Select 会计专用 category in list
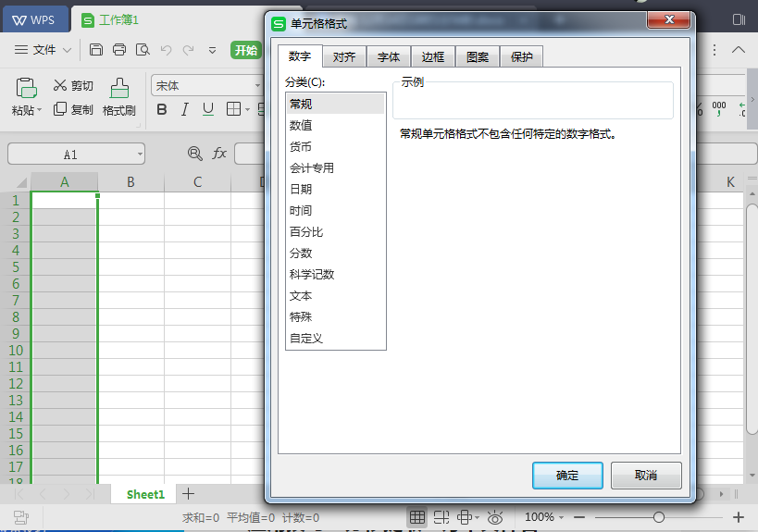This screenshot has width=758, height=532. [x=335, y=167]
